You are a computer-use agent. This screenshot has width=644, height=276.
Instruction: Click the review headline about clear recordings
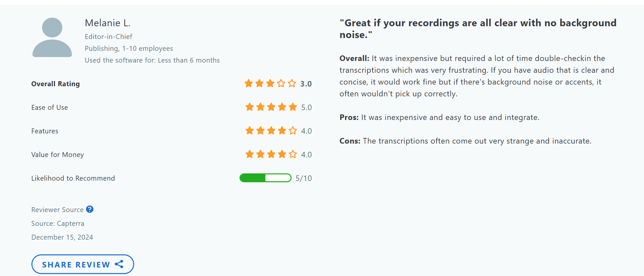click(x=478, y=29)
